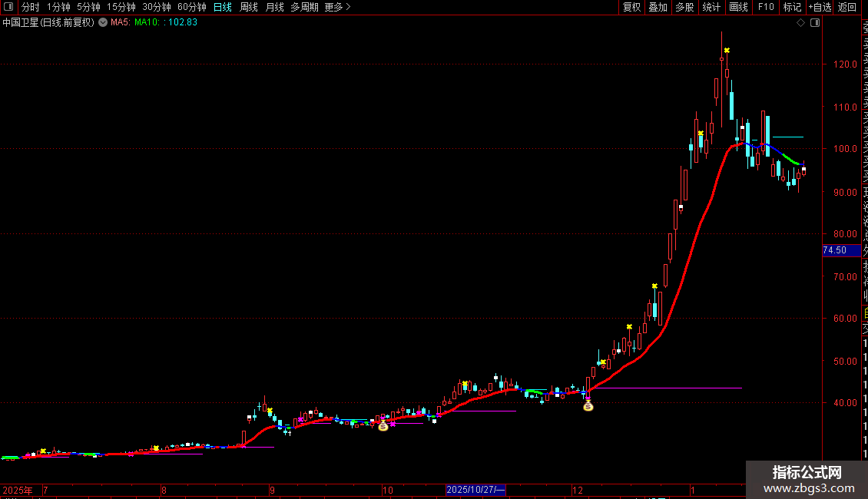Toggle the right side panel icon
This screenshot has width=868, height=499.
815,23
